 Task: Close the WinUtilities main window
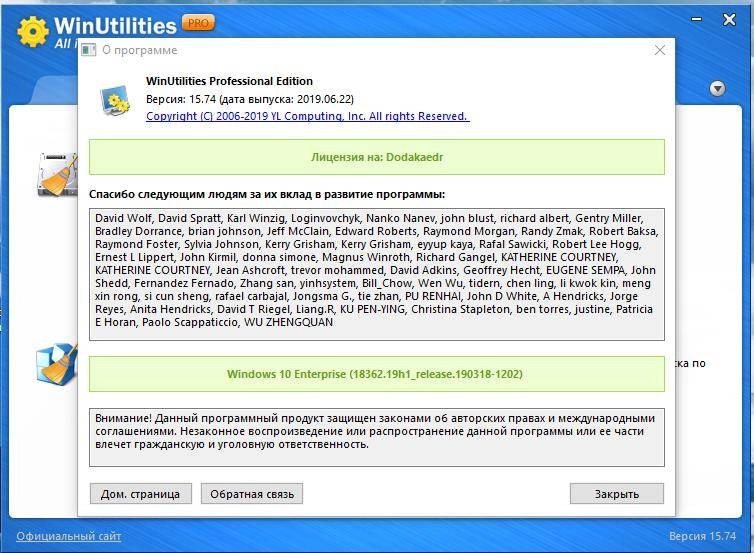729,20
